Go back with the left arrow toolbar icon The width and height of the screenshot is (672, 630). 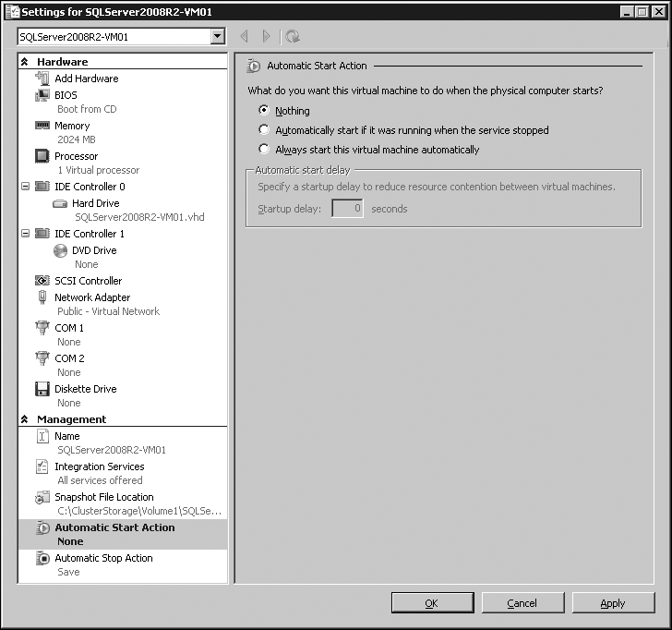245,36
